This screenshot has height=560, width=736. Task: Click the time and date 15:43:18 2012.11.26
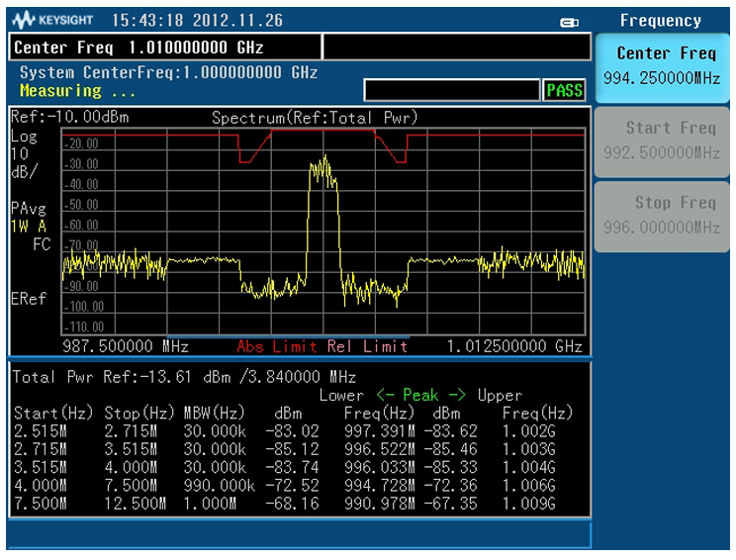pos(197,20)
